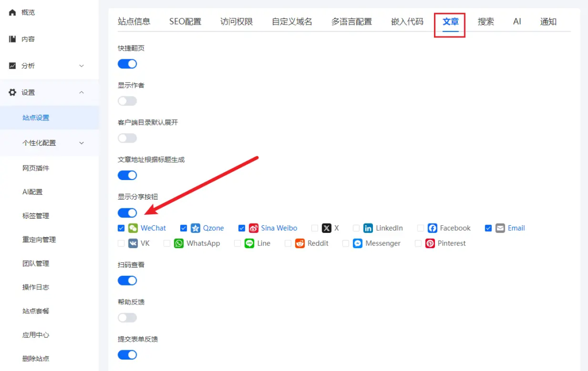Switch to the 自定义域名 tab
588x371 pixels.
292,21
